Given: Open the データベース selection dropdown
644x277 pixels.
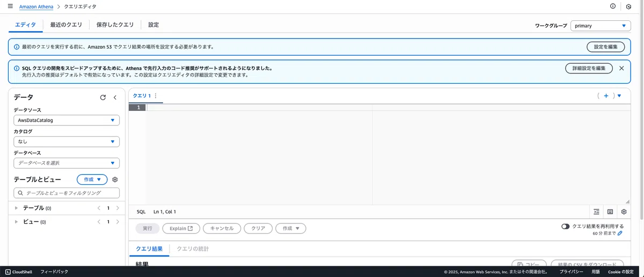Looking at the screenshot, I should 67,163.
